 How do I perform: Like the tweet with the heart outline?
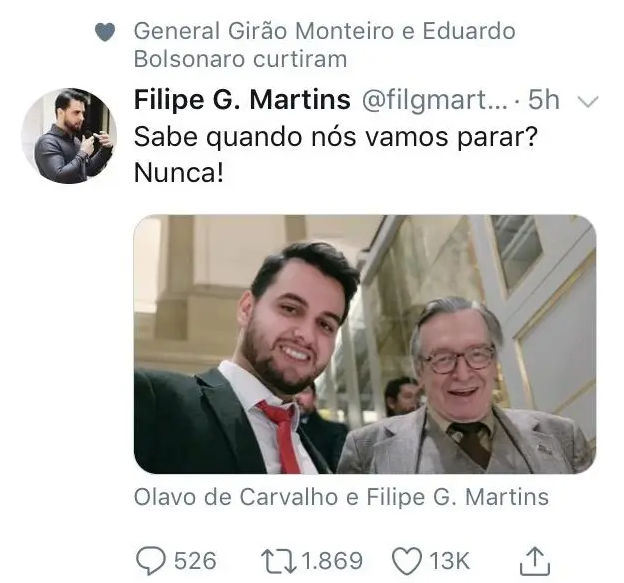(x=407, y=561)
